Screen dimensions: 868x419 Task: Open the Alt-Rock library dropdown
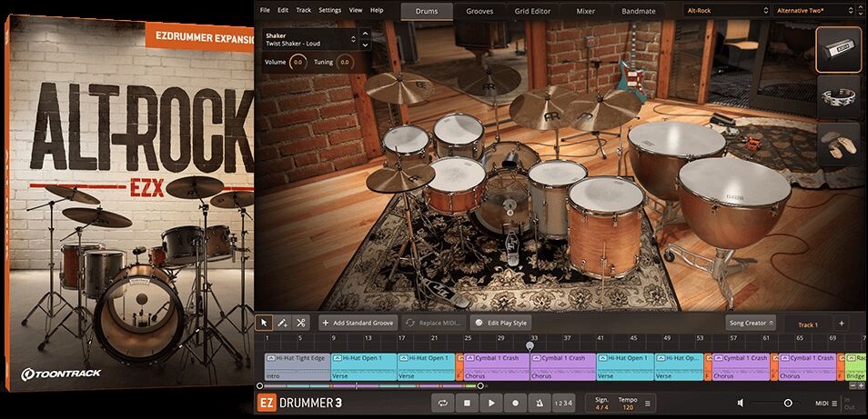tap(725, 11)
